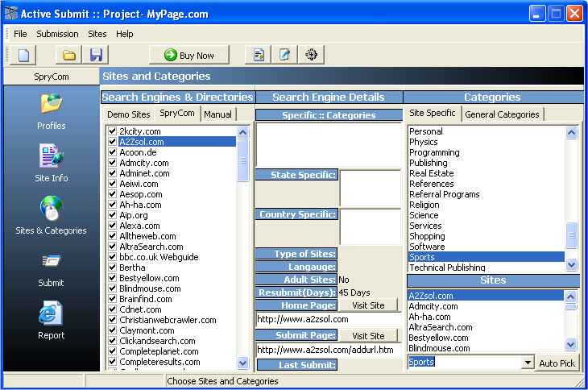
Task: Toggle the Completeplanet.com checkbox
Action: 112,351
